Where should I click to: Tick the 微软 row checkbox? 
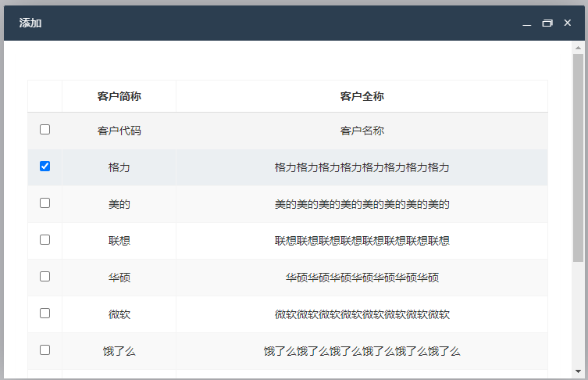tap(45, 314)
